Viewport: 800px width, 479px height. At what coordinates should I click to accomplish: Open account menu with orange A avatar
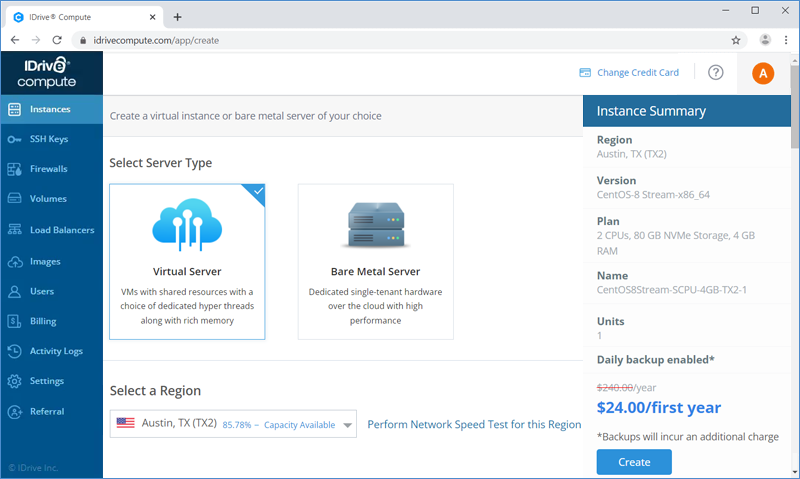pos(763,73)
